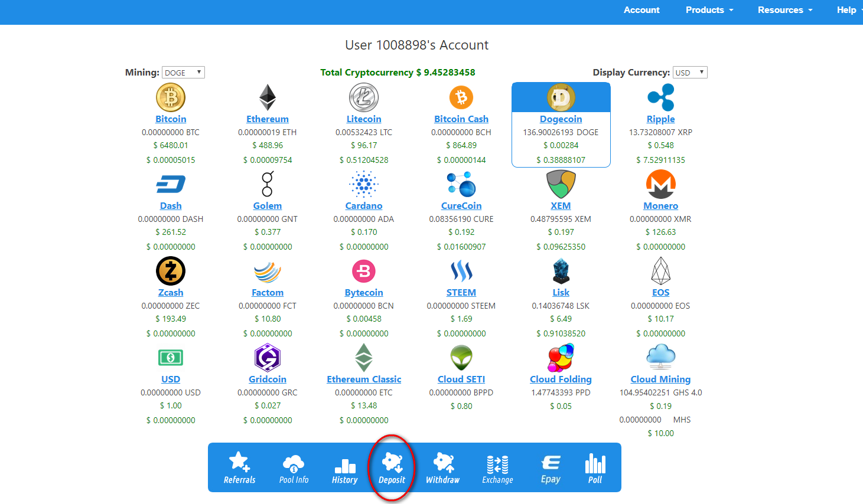
Task: Click the 0.00532423 LTC balance
Action: click(364, 132)
